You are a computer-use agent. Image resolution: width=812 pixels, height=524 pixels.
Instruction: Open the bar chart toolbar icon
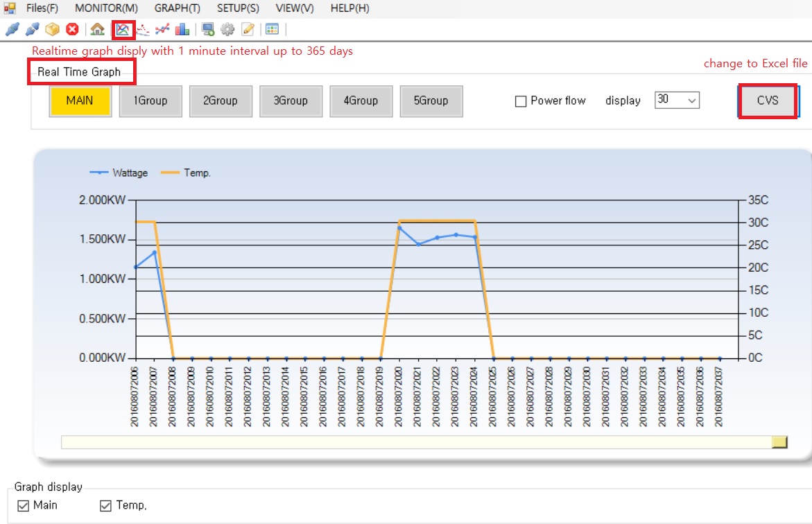click(182, 30)
